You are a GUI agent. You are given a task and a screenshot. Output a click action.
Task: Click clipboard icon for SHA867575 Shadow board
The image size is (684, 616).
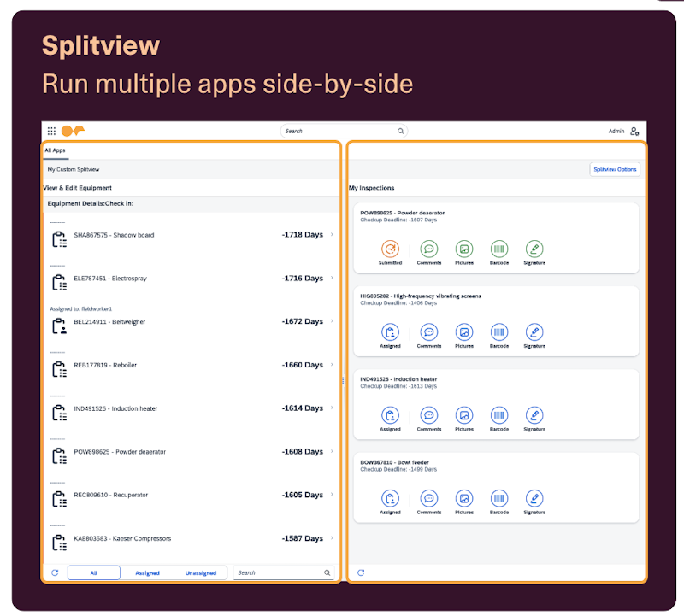tap(59, 239)
